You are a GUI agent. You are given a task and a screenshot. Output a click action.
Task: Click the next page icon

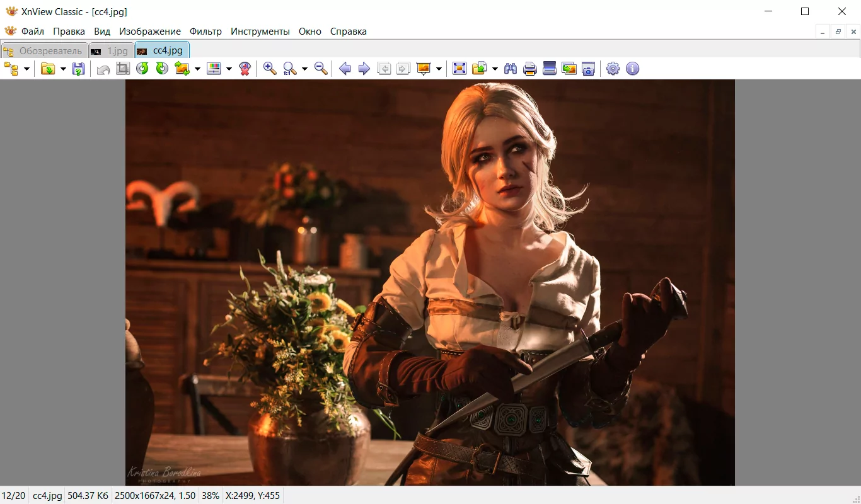point(403,69)
